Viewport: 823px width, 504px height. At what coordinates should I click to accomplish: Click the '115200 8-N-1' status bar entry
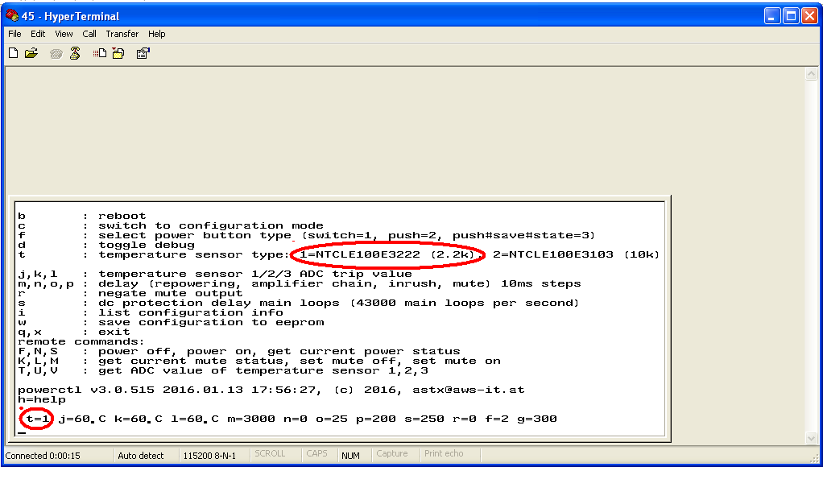[x=209, y=456]
